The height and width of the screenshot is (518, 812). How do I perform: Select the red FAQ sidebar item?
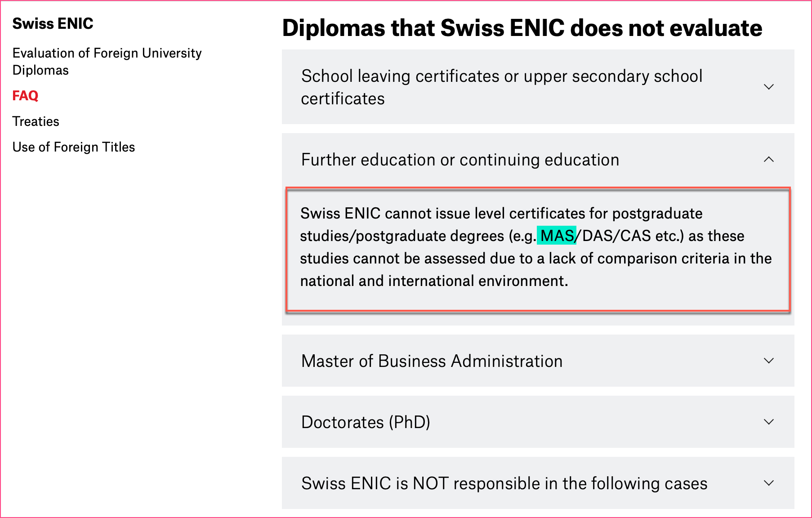click(x=25, y=96)
